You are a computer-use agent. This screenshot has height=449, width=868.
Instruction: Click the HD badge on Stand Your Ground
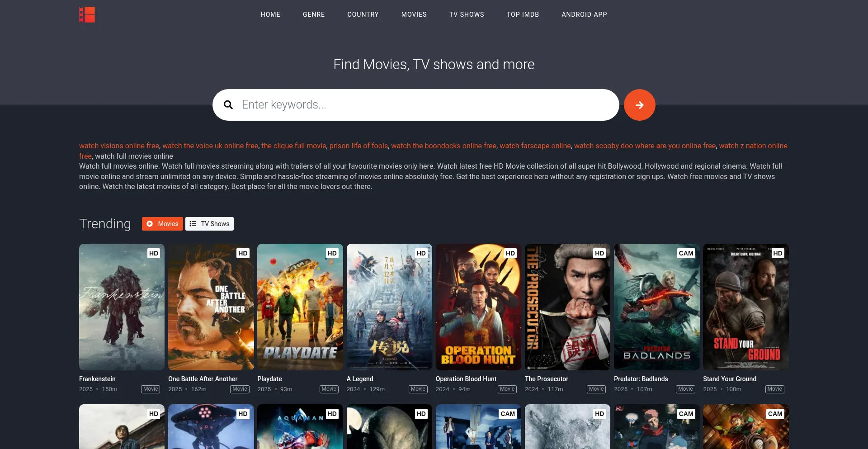(x=778, y=253)
